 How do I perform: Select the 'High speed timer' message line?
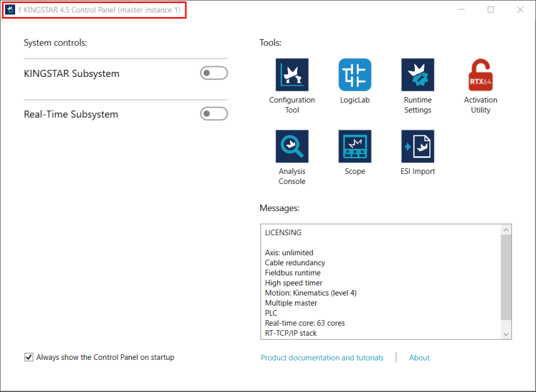coord(294,282)
